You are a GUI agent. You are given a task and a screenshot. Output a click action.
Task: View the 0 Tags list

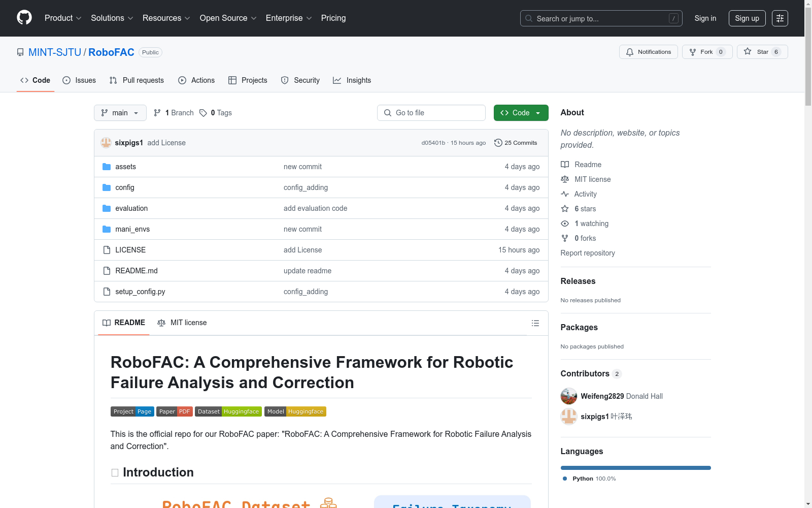216,113
